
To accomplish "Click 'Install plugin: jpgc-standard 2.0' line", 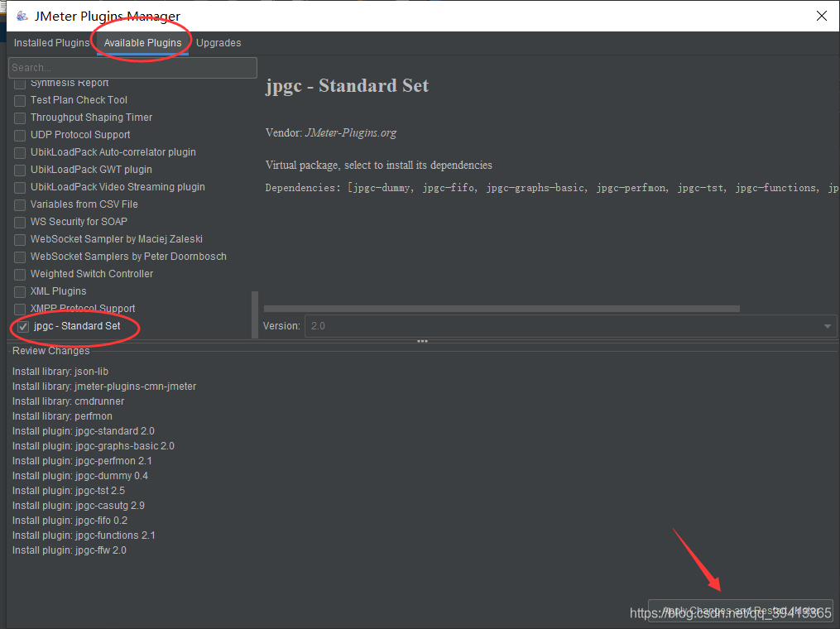I will point(83,431).
